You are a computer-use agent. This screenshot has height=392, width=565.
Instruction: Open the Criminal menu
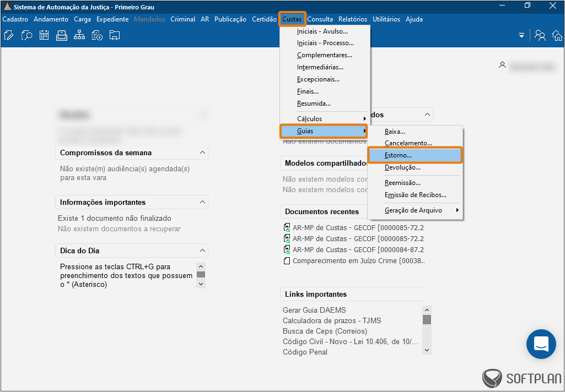[182, 19]
